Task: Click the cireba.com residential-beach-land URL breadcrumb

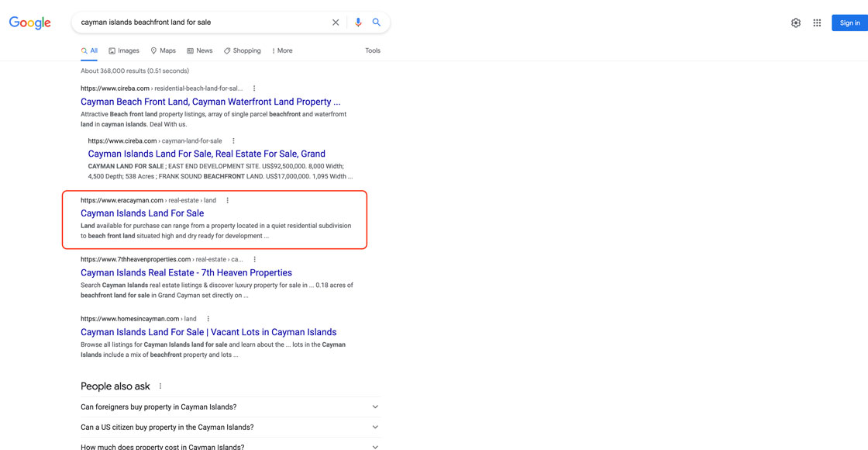Action: point(162,88)
